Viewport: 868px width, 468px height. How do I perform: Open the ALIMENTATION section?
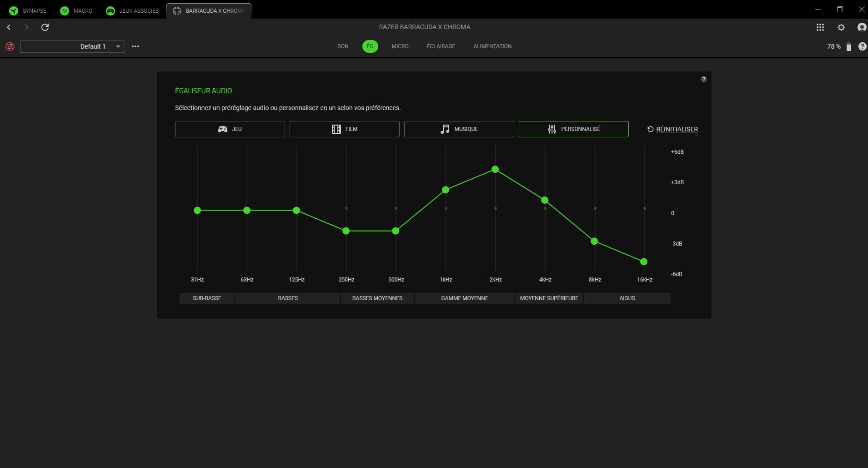[492, 46]
